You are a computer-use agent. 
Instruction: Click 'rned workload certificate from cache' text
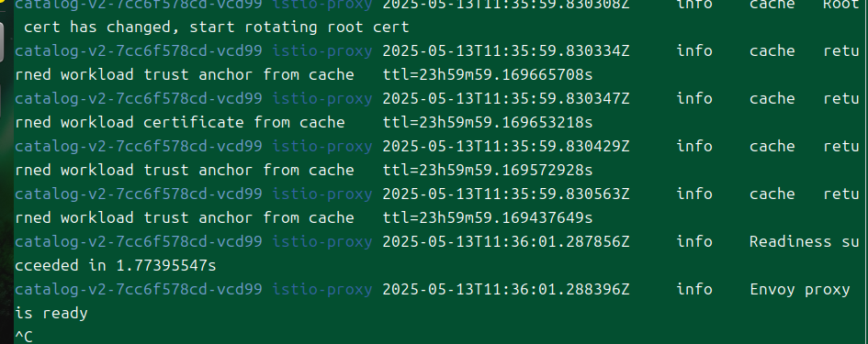tap(180, 122)
